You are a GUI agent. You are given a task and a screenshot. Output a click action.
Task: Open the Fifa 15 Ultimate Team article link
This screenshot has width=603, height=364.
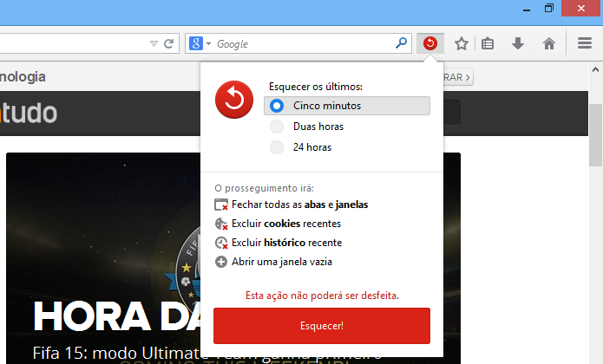click(x=116, y=354)
